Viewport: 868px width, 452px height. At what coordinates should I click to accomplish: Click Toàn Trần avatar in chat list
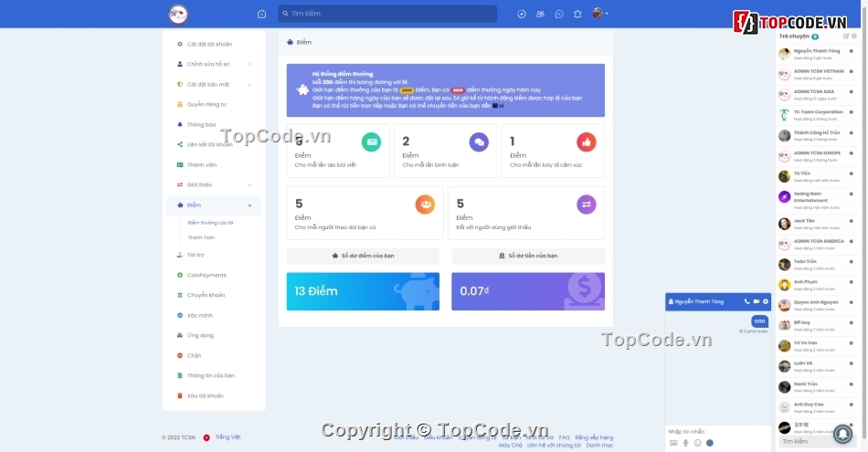[785, 265]
